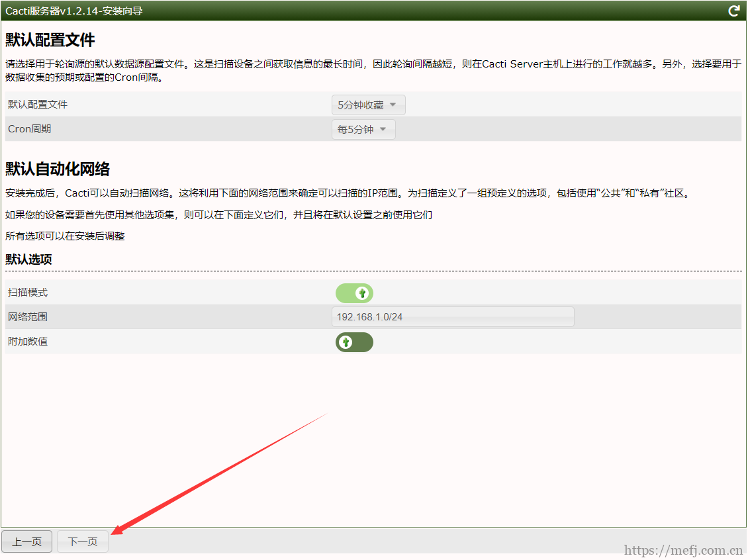Click the 扫描模式 row label
This screenshot has width=750, height=560.
tap(28, 293)
